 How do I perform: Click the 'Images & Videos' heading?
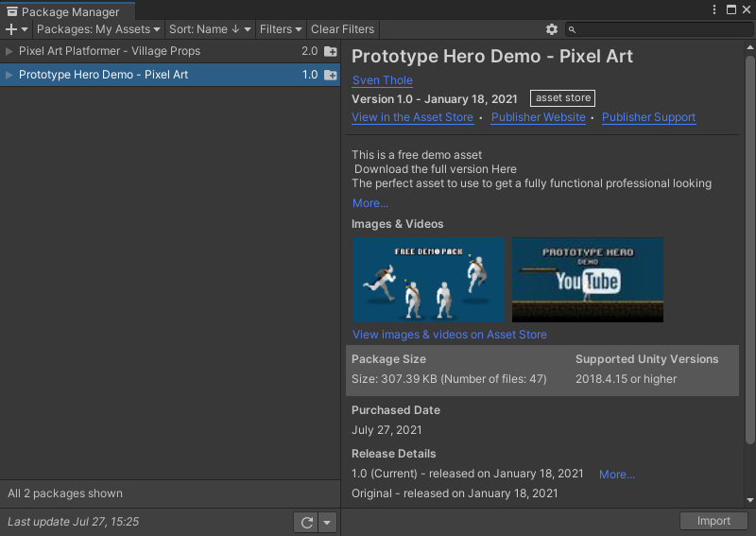pos(397,224)
